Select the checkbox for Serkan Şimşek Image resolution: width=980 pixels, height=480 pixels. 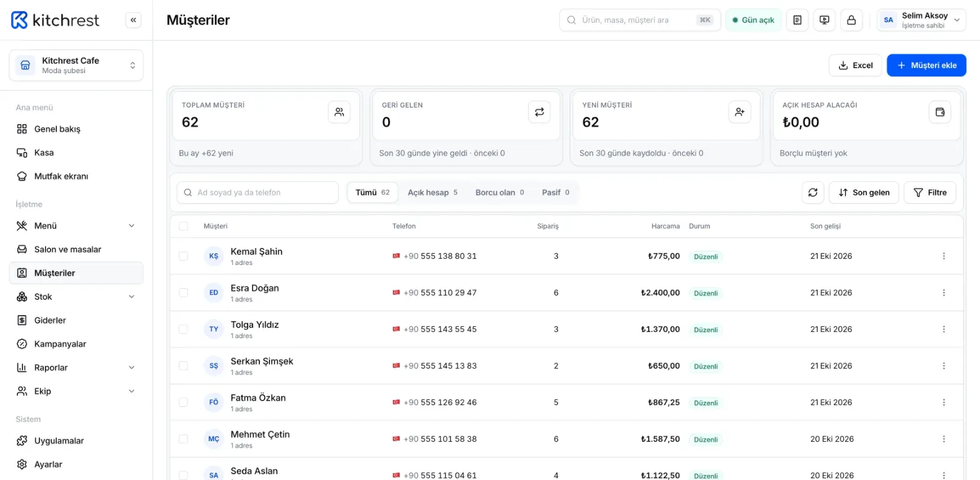point(183,366)
